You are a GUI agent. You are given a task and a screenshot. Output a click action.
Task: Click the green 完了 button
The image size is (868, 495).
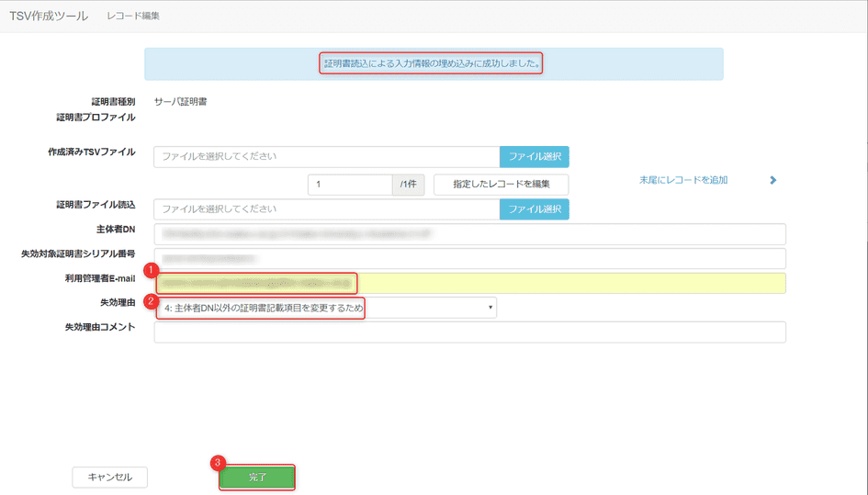[x=257, y=478]
